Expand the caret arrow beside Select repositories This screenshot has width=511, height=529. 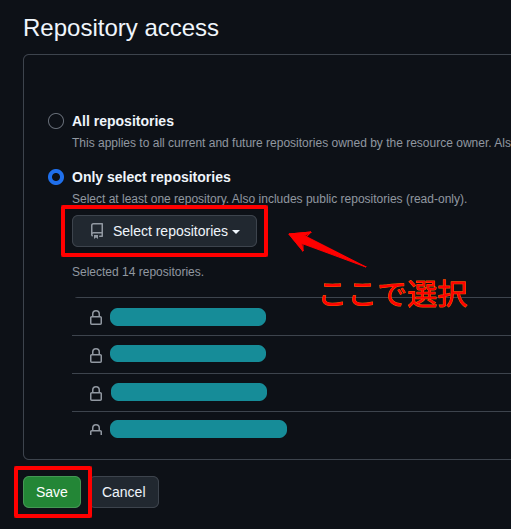[236, 232]
